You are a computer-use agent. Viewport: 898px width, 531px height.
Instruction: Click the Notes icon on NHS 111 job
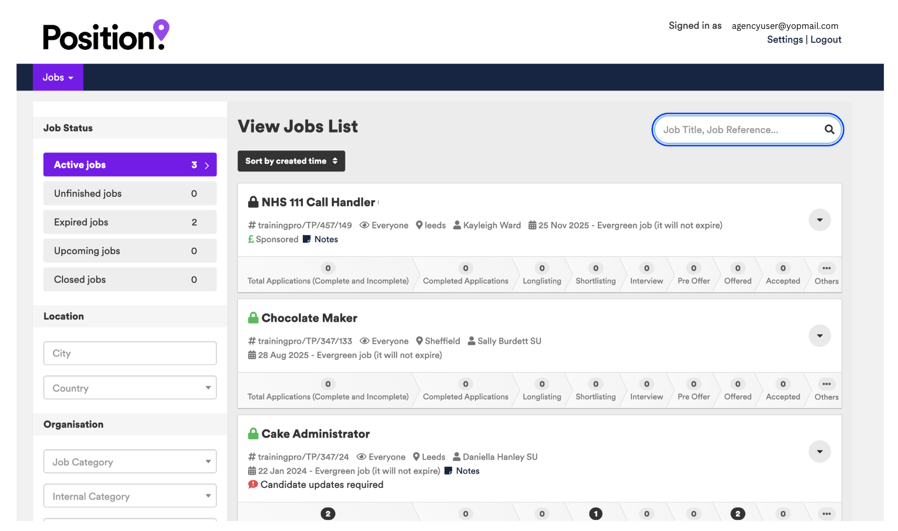[307, 240]
